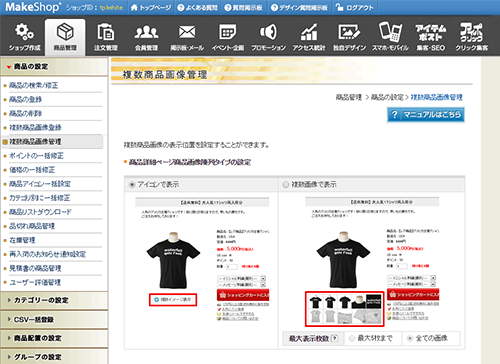Viewport: 500px width, 364px height.
Task: Select 複数商品画像管理 in sidebar
Action: click(x=35, y=142)
